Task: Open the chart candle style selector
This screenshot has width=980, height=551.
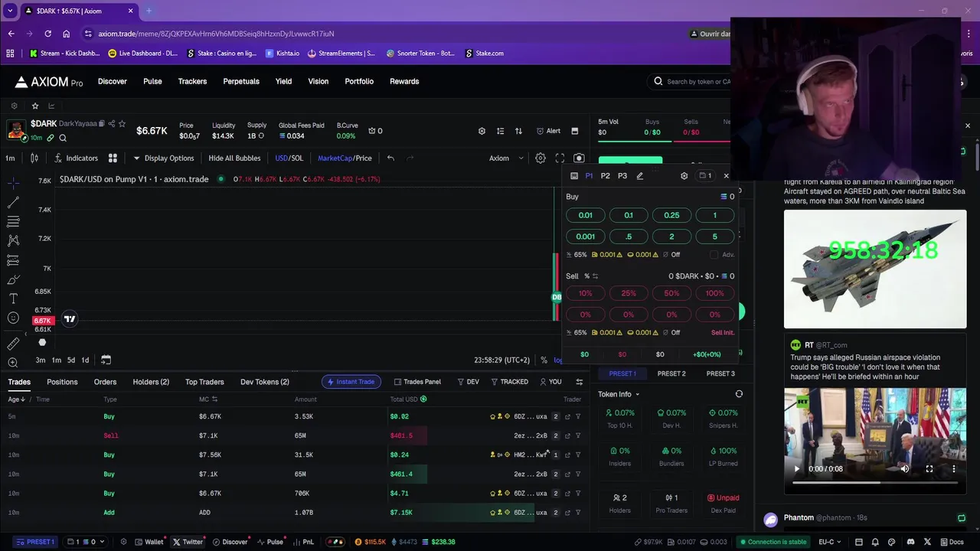Action: [34, 158]
